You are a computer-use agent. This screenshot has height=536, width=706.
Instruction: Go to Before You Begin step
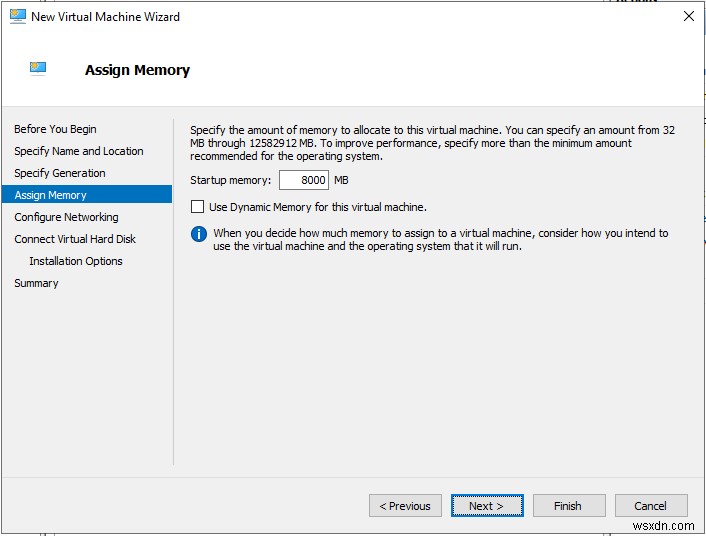[55, 129]
